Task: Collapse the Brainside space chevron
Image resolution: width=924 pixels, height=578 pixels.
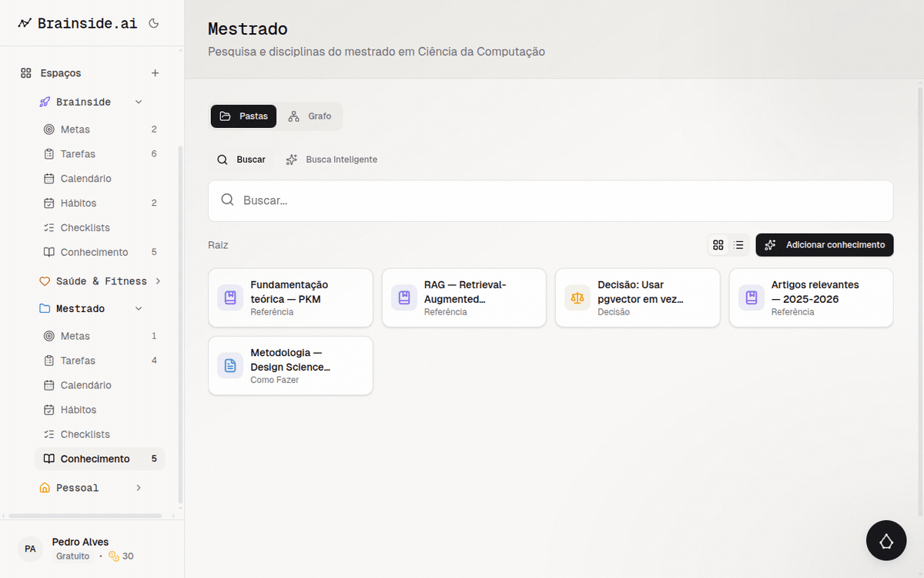Action: tap(139, 102)
